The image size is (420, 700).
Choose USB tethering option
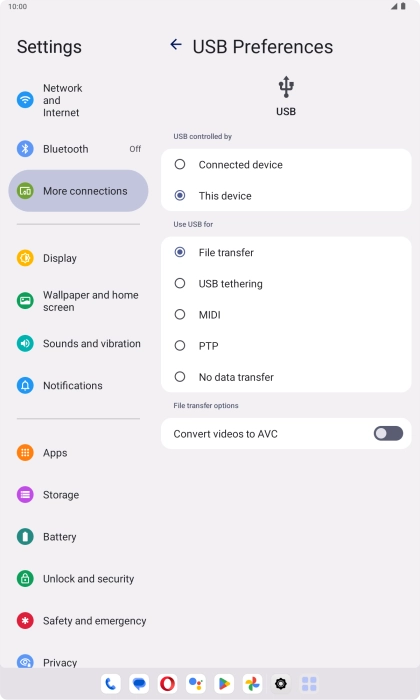(286, 283)
